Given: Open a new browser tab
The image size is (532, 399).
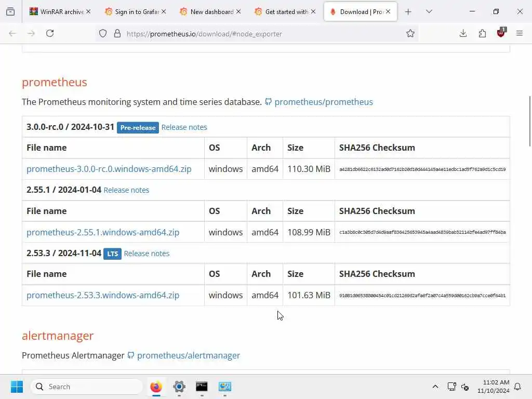Looking at the screenshot, I should pos(408,12).
